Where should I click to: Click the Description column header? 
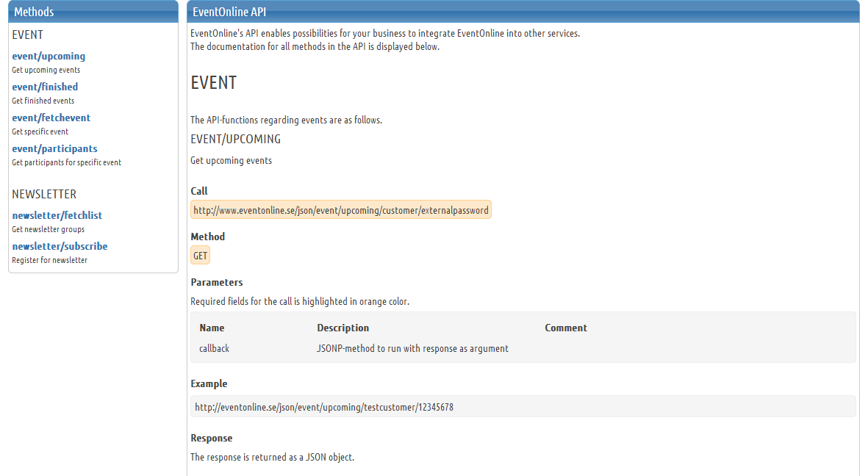(x=342, y=328)
